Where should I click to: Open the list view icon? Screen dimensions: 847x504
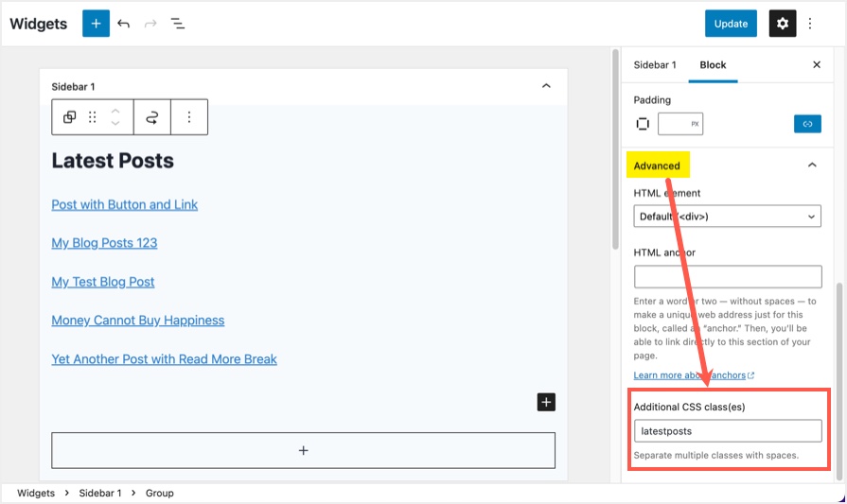tap(178, 24)
